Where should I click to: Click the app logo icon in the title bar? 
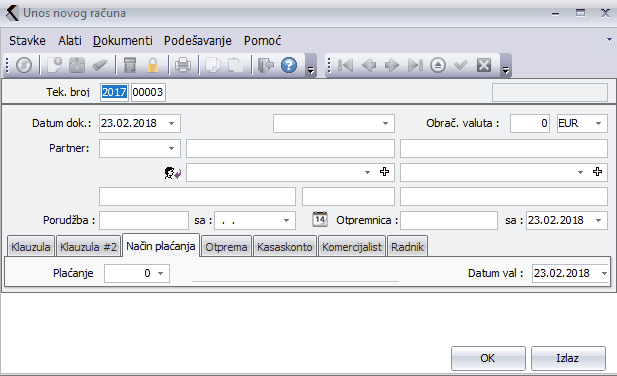pyautogui.click(x=12, y=13)
